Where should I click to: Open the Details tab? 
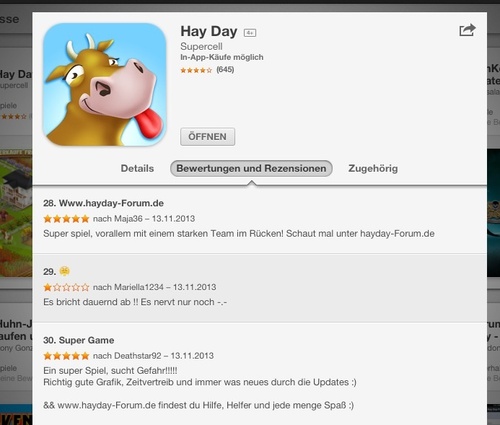coord(137,168)
